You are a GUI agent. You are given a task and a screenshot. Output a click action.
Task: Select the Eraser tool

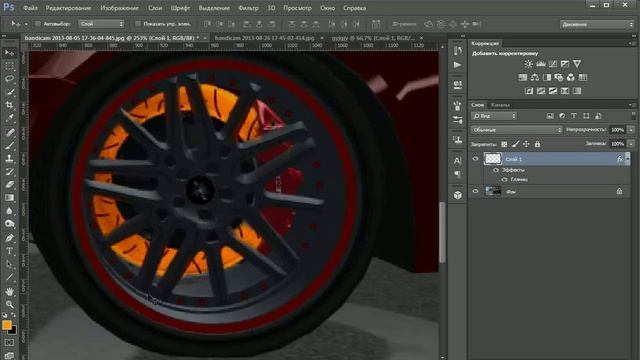tap(9, 184)
